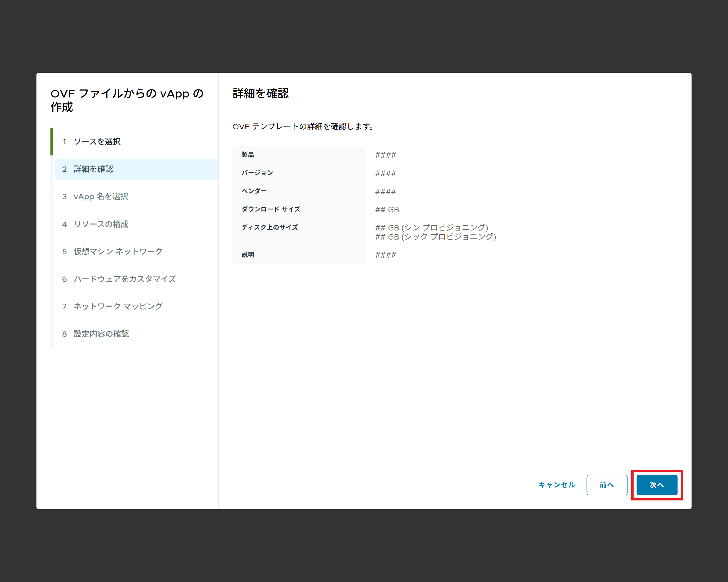
Task: Click the 次へ (Next) button
Action: point(656,485)
